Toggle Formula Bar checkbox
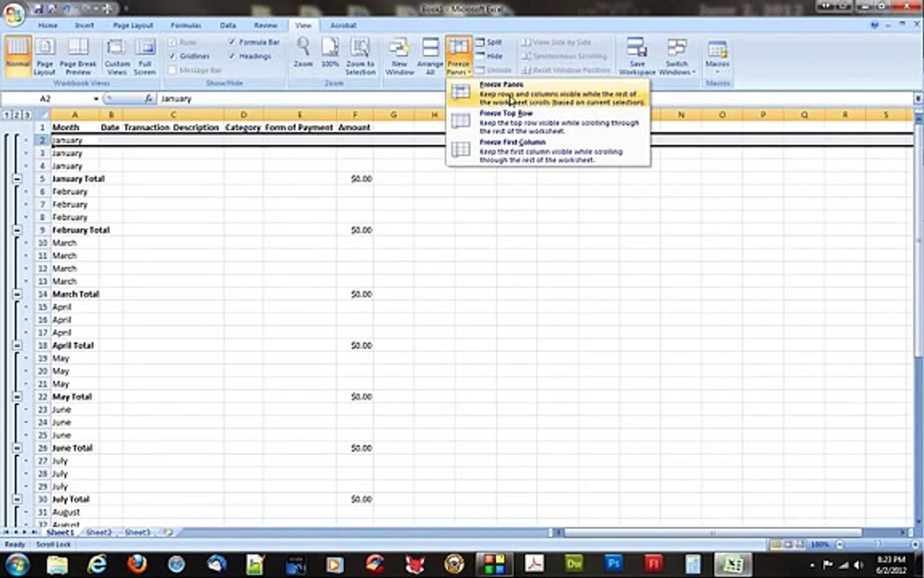The height and width of the screenshot is (578, 924). (x=232, y=42)
